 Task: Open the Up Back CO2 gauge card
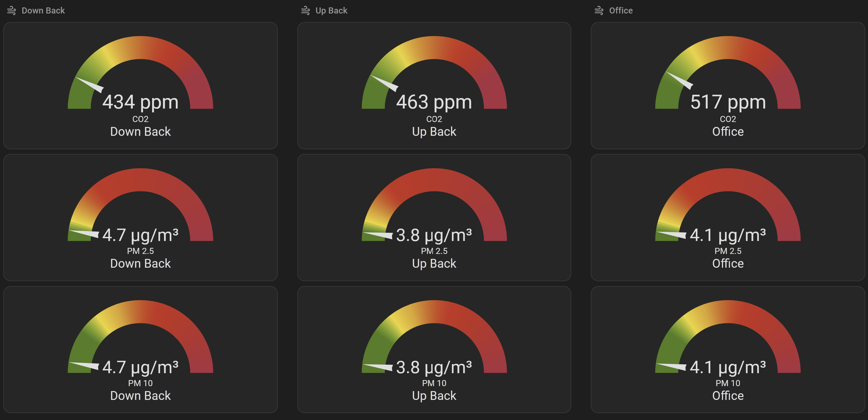coord(434,86)
